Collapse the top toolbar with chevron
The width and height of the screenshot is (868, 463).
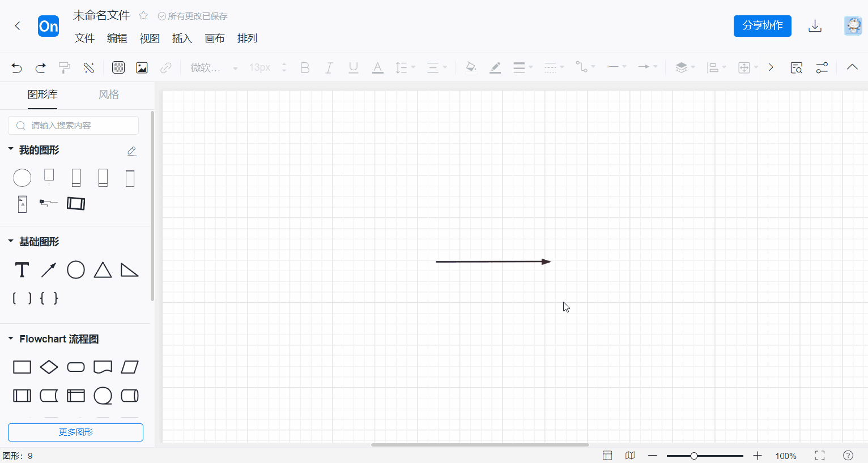[852, 67]
